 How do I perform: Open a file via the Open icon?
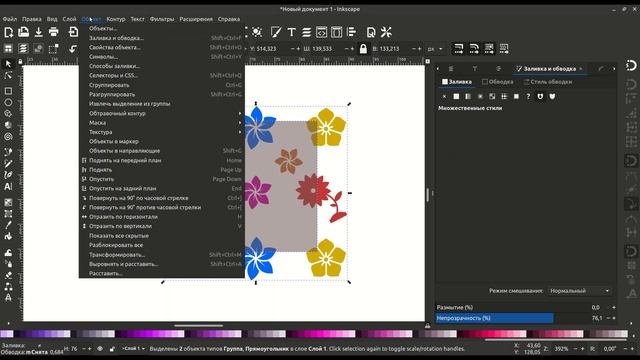pos(23,32)
